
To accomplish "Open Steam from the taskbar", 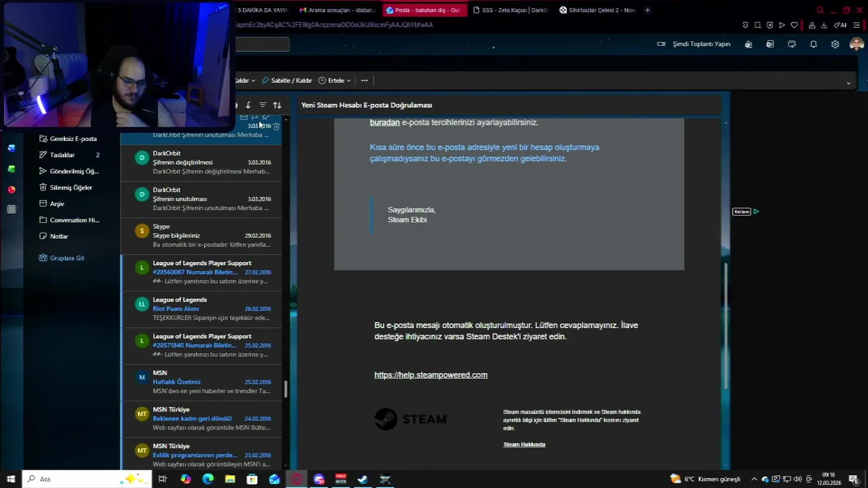I will click(363, 479).
